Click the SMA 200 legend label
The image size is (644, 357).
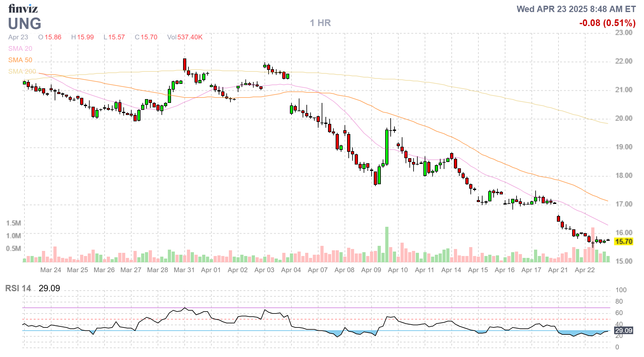tap(22, 71)
